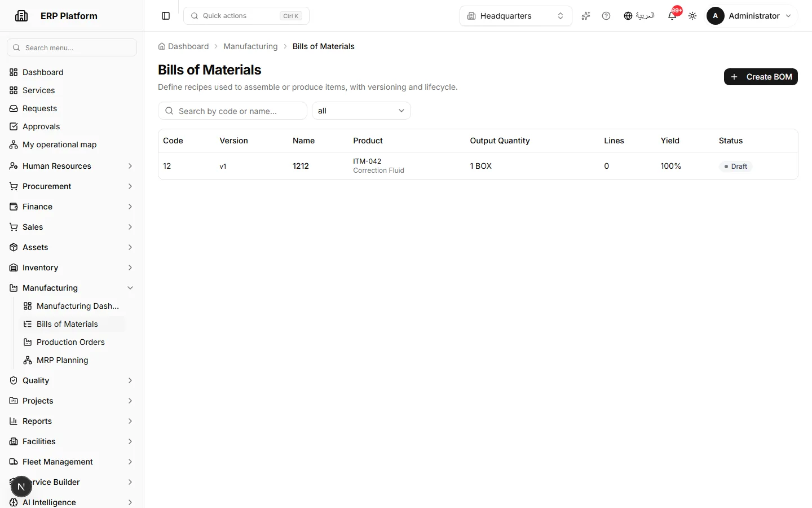The width and height of the screenshot is (812, 508).
Task: Click the Draft status badge
Action: 736,167
